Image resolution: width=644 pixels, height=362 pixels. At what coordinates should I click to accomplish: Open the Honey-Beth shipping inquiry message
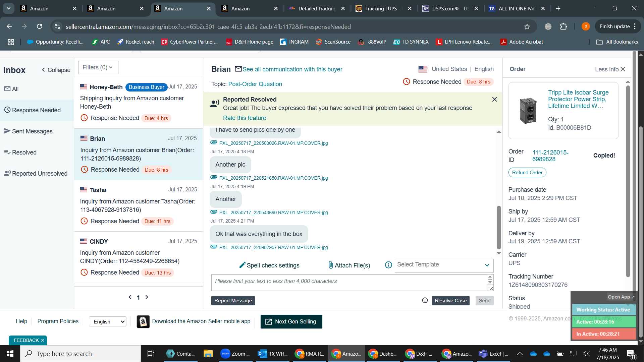tap(138, 103)
